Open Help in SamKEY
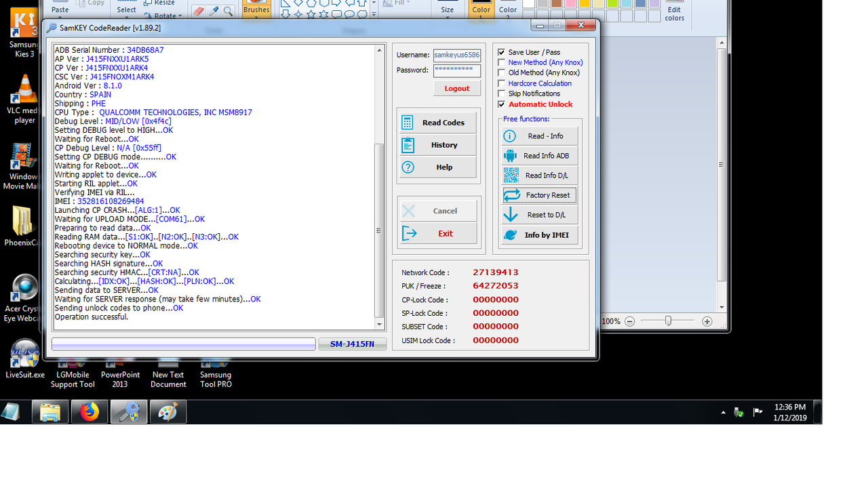The width and height of the screenshot is (868, 488). pos(437,167)
